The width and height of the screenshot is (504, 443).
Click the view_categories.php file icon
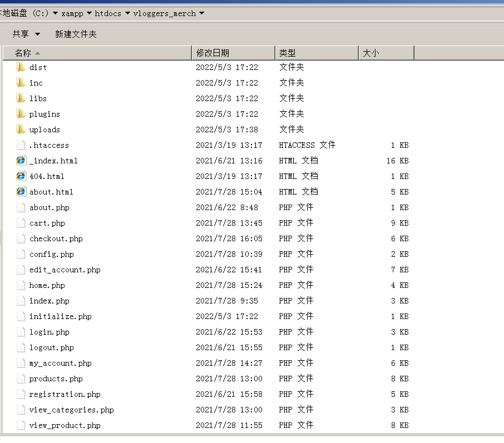21,410
